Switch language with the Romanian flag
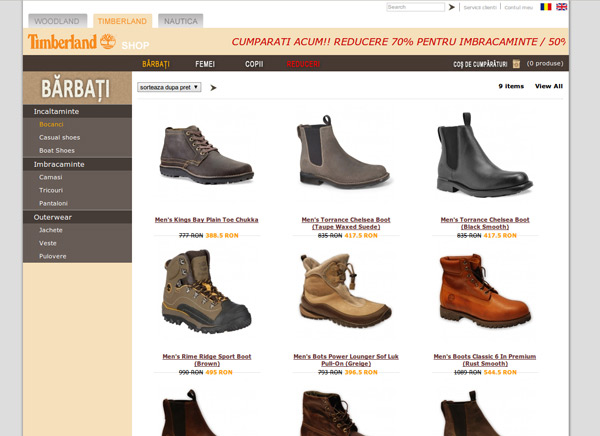This screenshot has width=600, height=436. point(546,7)
